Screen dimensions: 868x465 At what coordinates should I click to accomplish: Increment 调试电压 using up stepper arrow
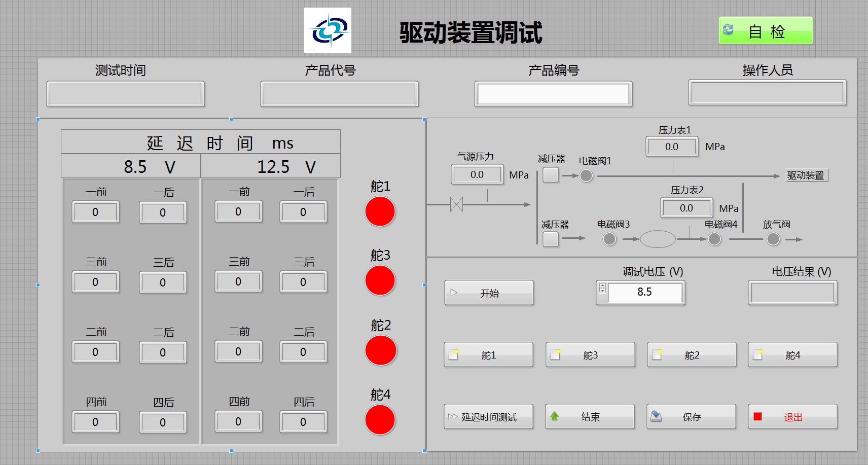(x=602, y=286)
